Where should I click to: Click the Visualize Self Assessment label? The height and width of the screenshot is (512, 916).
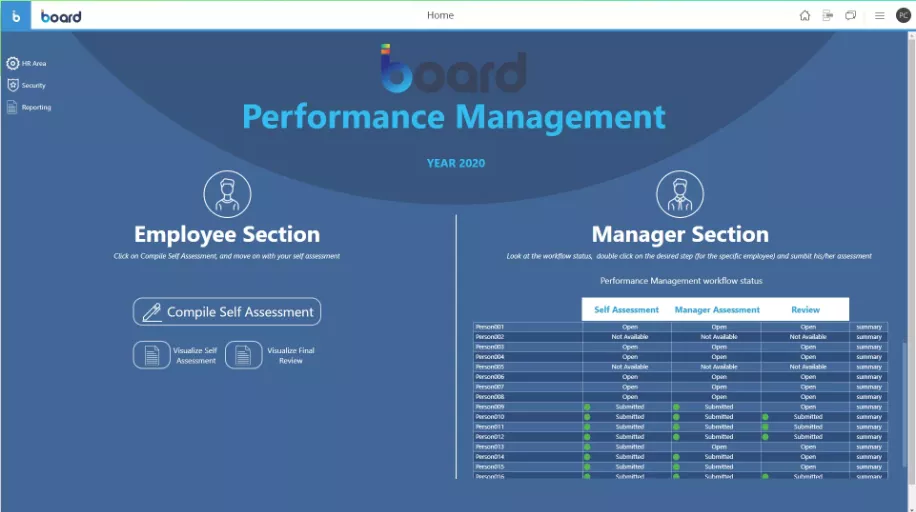coord(196,355)
